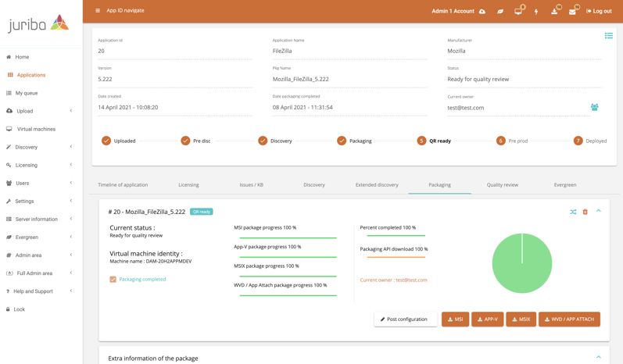
Task: Click the change owner users icon
Action: (x=594, y=107)
